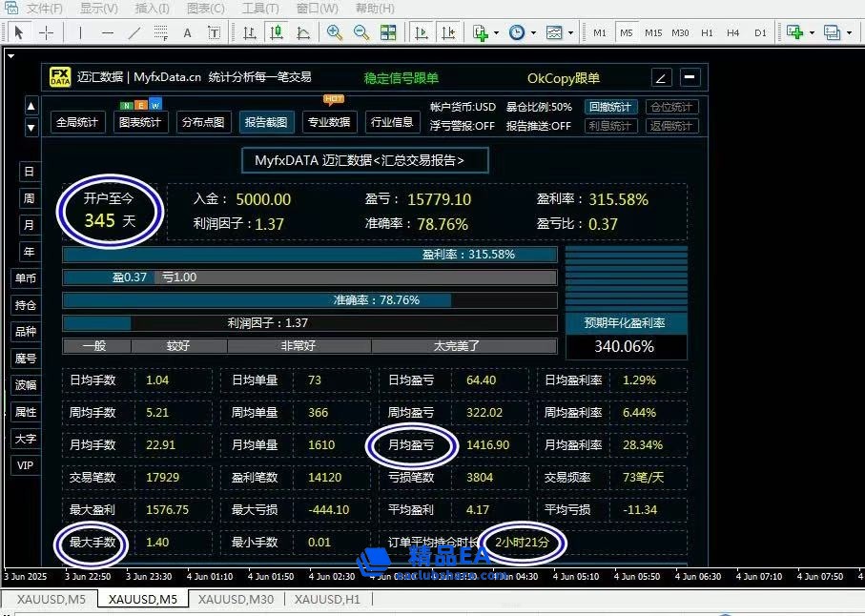Viewport: 865px width, 616px height.
Task: Tile chart windows icon
Action: pyautogui.click(x=388, y=33)
